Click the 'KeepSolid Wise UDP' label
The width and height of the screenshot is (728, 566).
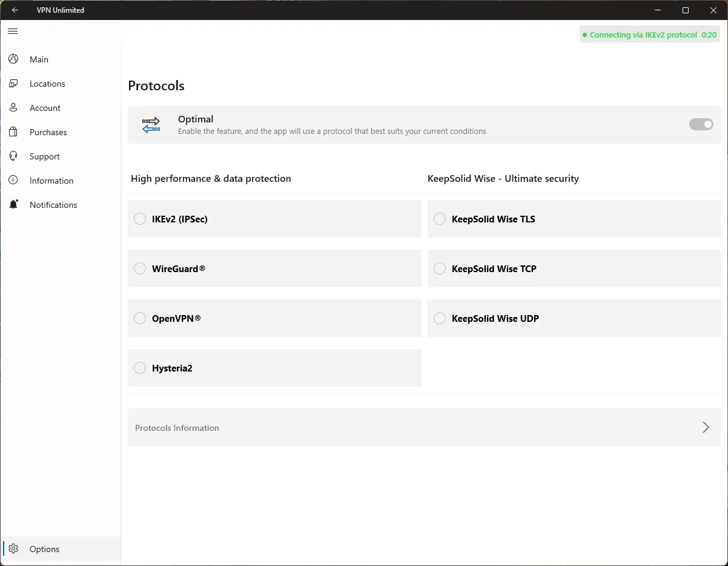[495, 319]
